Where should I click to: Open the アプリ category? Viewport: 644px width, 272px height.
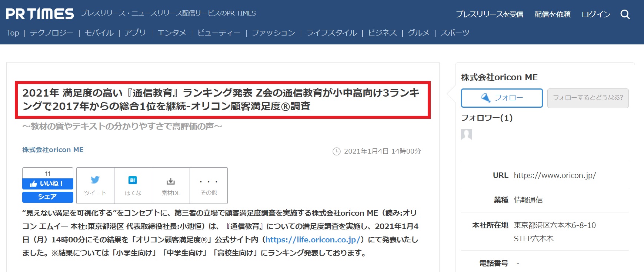point(135,33)
